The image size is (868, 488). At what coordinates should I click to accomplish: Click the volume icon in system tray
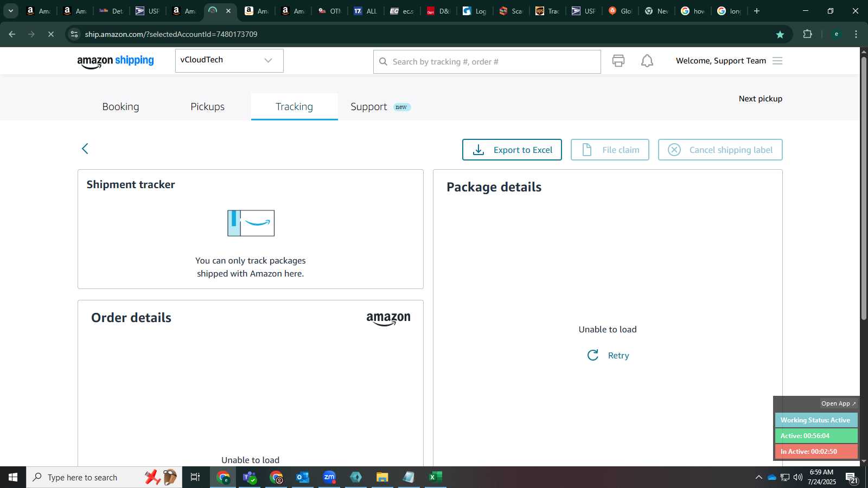(798, 477)
